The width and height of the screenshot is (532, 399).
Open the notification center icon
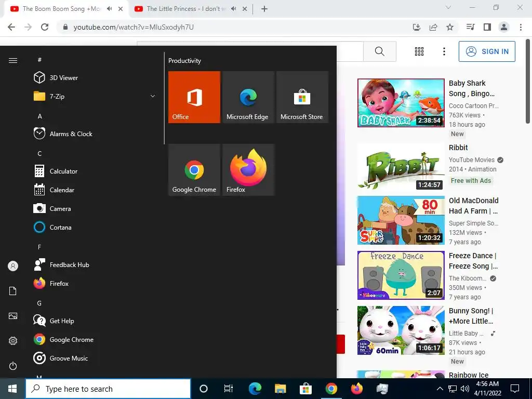click(x=515, y=389)
